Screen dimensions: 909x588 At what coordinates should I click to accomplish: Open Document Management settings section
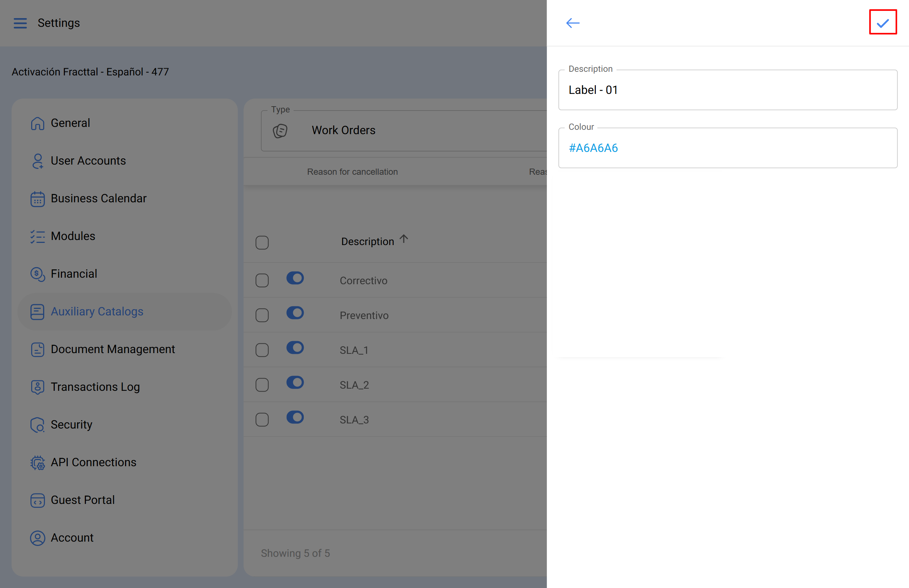coord(113,349)
